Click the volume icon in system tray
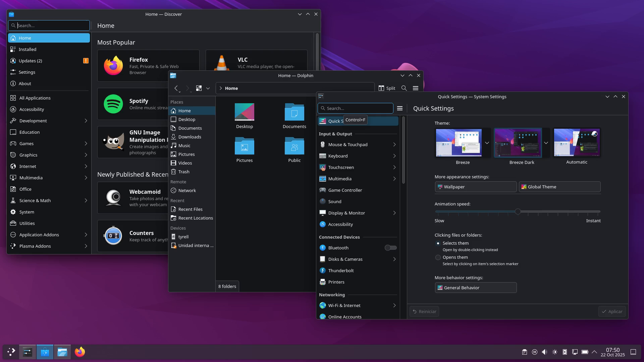This screenshot has width=644, height=362. click(x=544, y=352)
